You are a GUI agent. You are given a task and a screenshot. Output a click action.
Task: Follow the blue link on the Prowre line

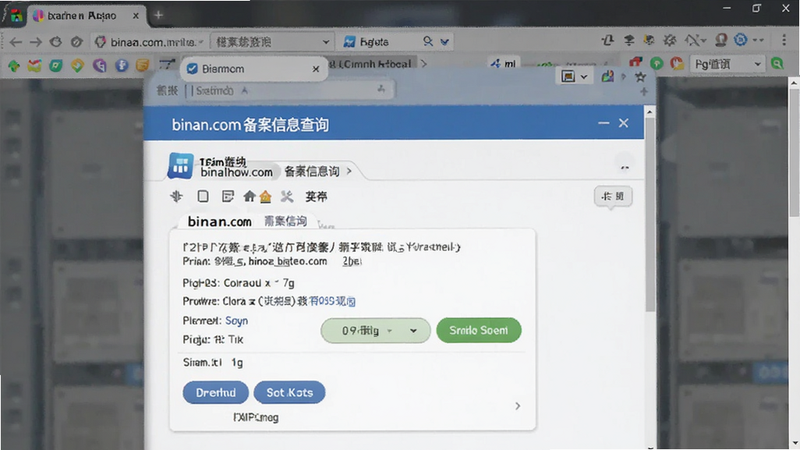coord(332,301)
